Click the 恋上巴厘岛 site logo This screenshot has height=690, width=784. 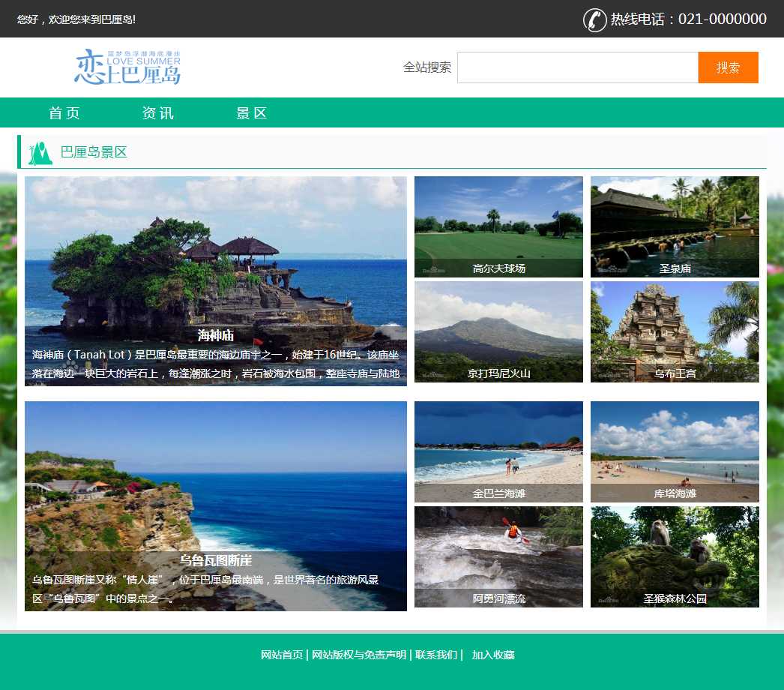click(x=127, y=67)
